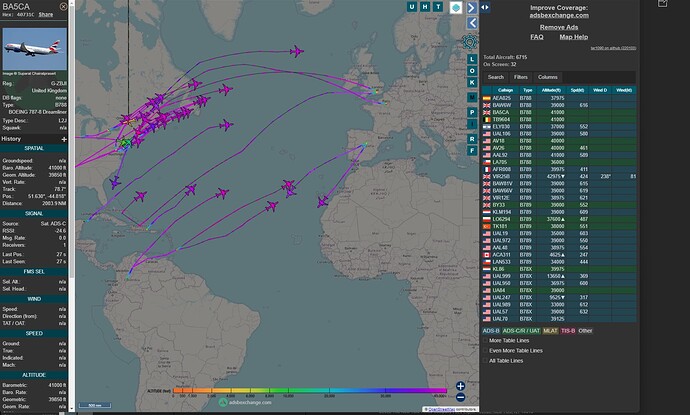Image resolution: width=690 pixels, height=415 pixels.
Task: Enable All Table Lines checkbox
Action: pos(486,361)
